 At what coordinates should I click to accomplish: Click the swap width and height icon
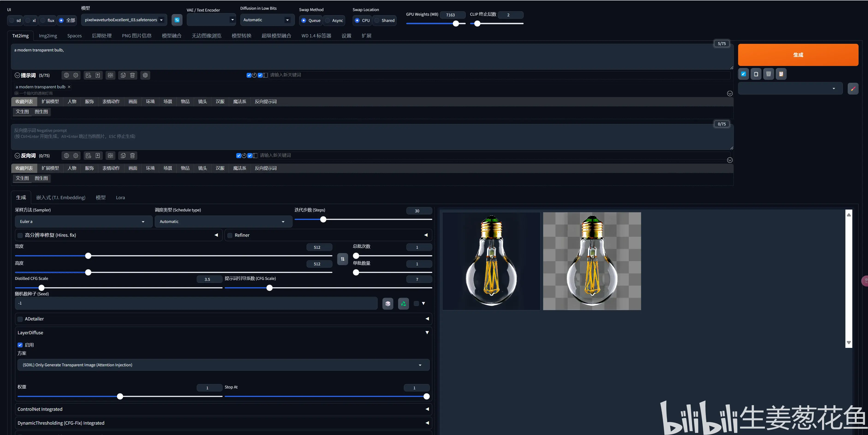(x=343, y=259)
